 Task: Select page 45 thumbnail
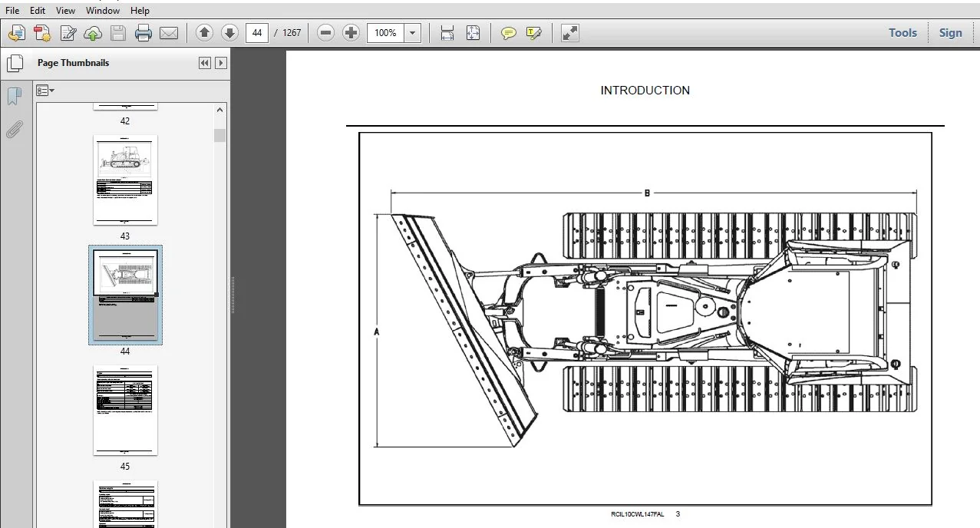click(x=125, y=411)
